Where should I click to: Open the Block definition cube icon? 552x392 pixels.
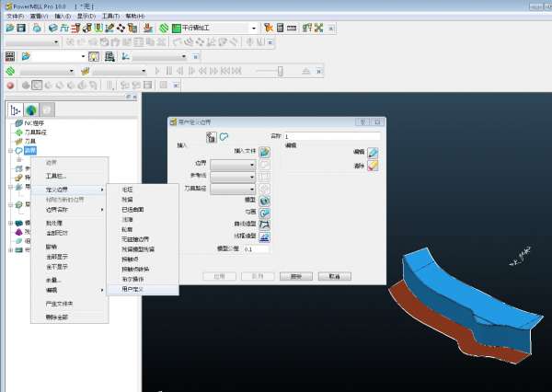[52, 28]
